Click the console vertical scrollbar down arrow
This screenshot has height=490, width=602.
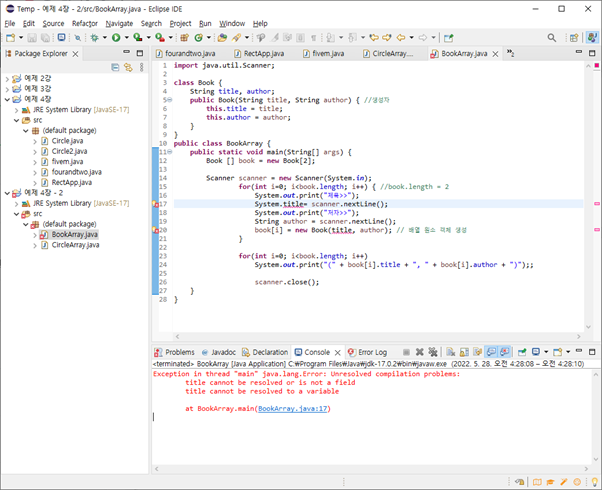[595, 459]
